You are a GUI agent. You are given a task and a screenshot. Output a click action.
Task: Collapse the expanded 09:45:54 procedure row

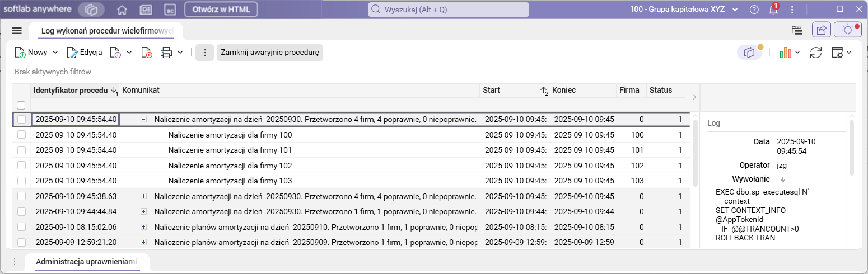click(x=143, y=119)
